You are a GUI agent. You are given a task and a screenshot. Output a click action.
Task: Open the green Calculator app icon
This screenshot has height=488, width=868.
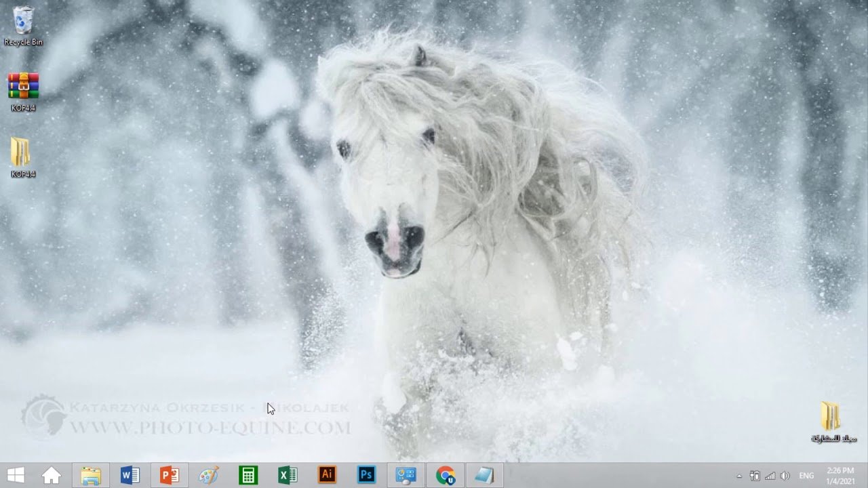click(248, 475)
